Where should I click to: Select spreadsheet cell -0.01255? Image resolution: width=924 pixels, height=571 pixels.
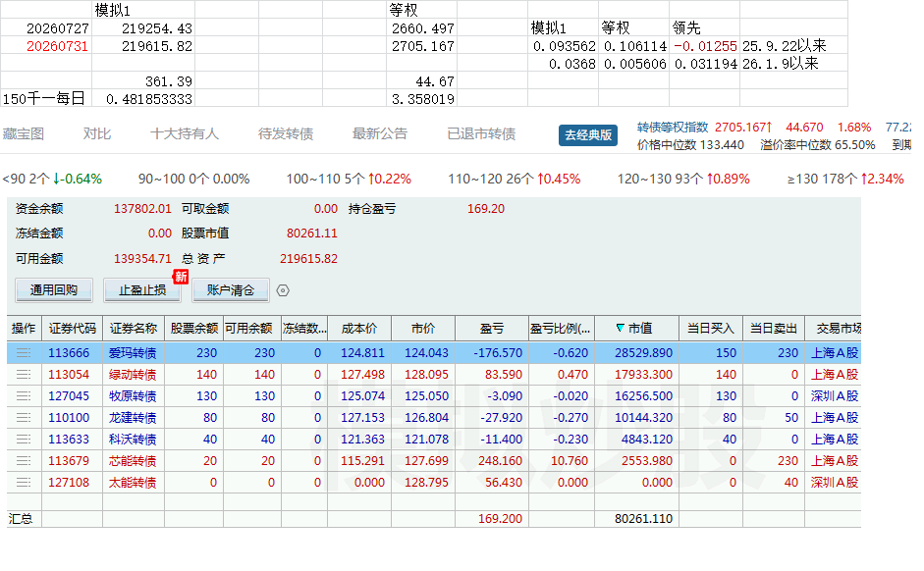point(705,46)
